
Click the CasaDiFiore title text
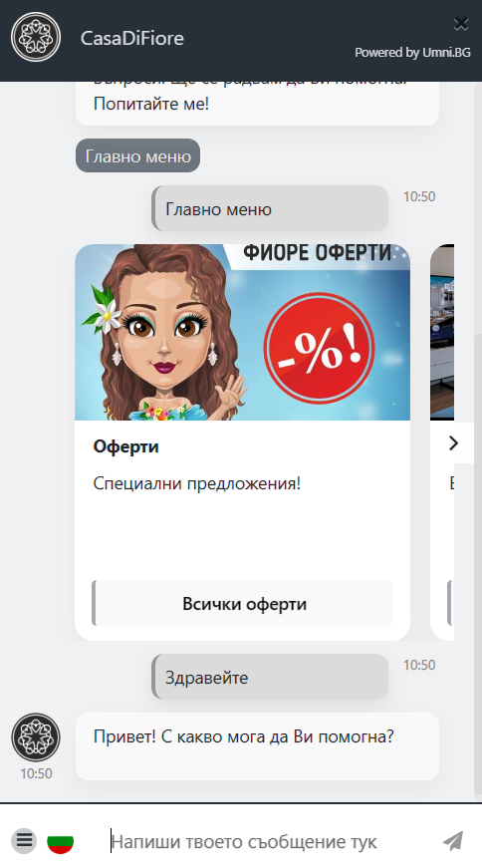(x=132, y=38)
